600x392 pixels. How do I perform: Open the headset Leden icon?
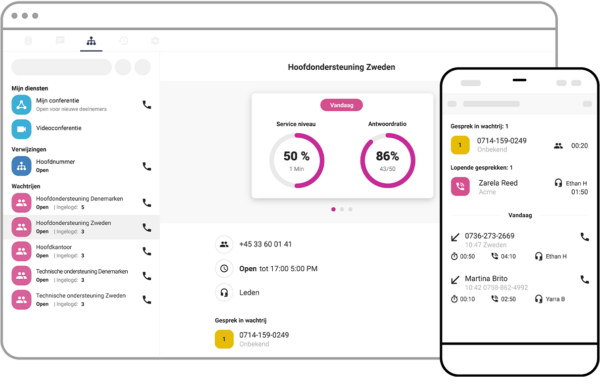(x=224, y=293)
